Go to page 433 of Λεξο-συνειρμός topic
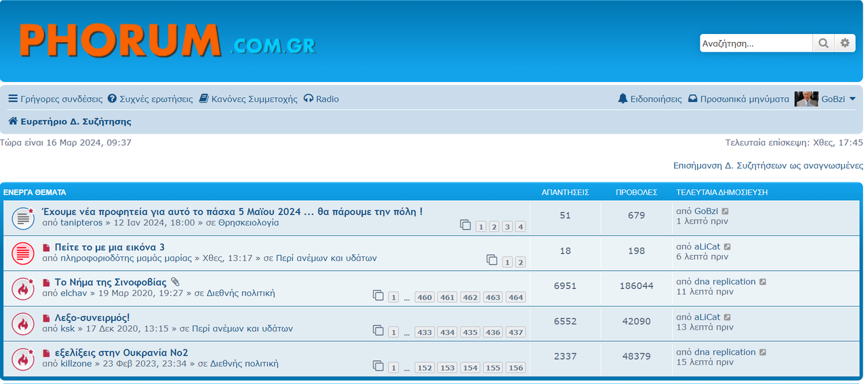 [x=425, y=332]
